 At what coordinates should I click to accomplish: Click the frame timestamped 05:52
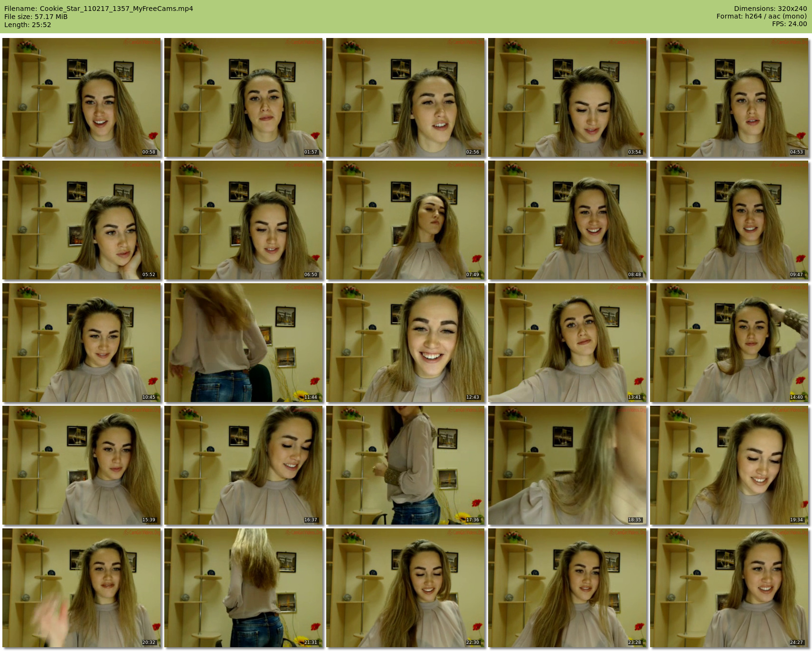pyautogui.click(x=82, y=220)
